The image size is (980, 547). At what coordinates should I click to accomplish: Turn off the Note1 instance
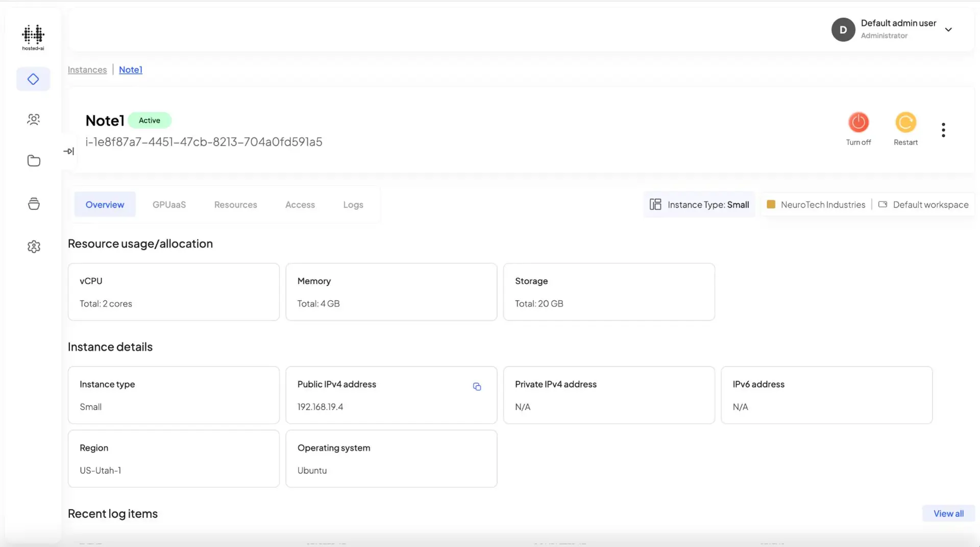click(x=858, y=123)
